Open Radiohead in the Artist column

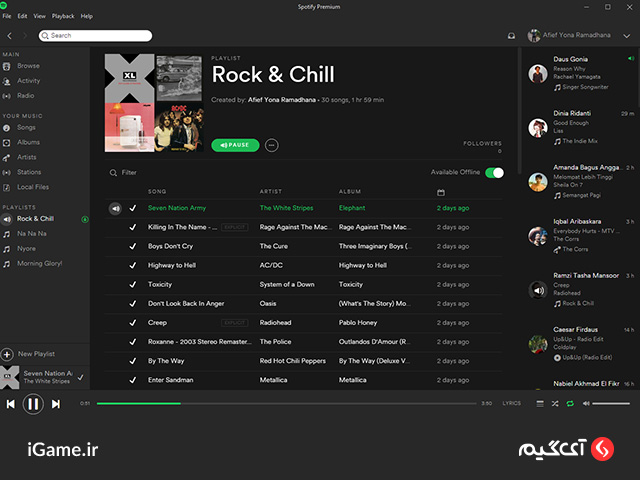coord(276,323)
